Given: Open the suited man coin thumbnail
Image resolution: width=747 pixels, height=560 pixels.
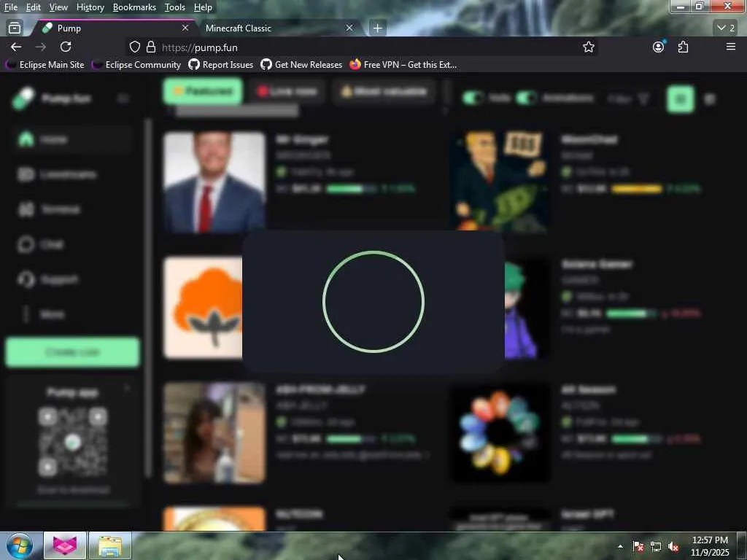Looking at the screenshot, I should tap(214, 182).
